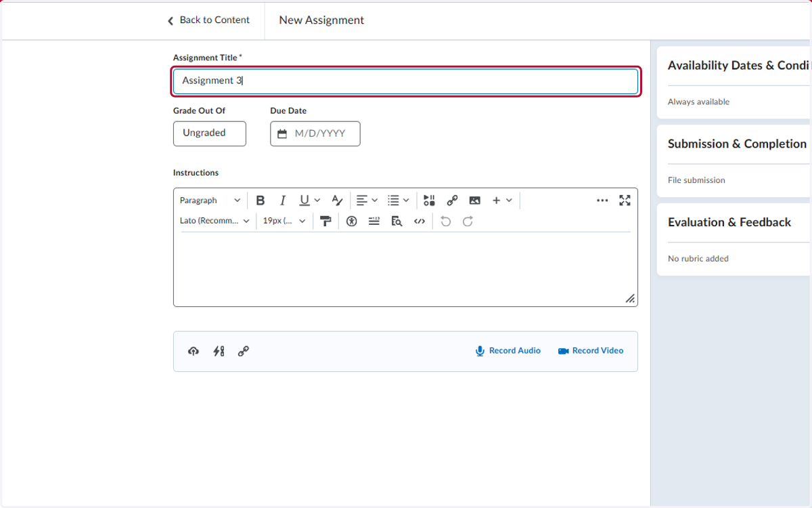Attach an existing activity via lightning icon
The image size is (812, 508).
point(219,351)
